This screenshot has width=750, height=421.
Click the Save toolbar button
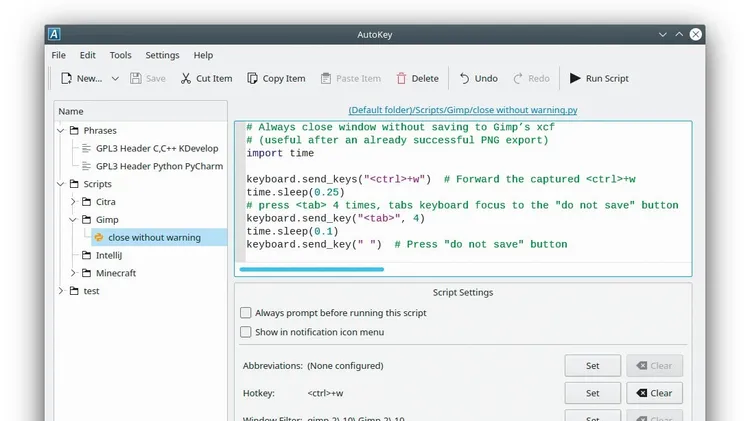[x=148, y=78]
